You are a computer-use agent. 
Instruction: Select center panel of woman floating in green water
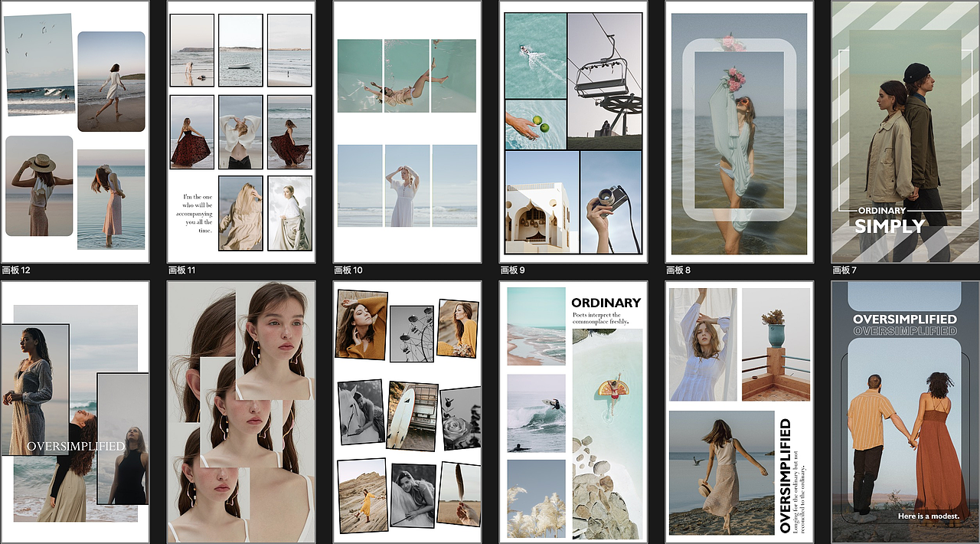(x=407, y=76)
